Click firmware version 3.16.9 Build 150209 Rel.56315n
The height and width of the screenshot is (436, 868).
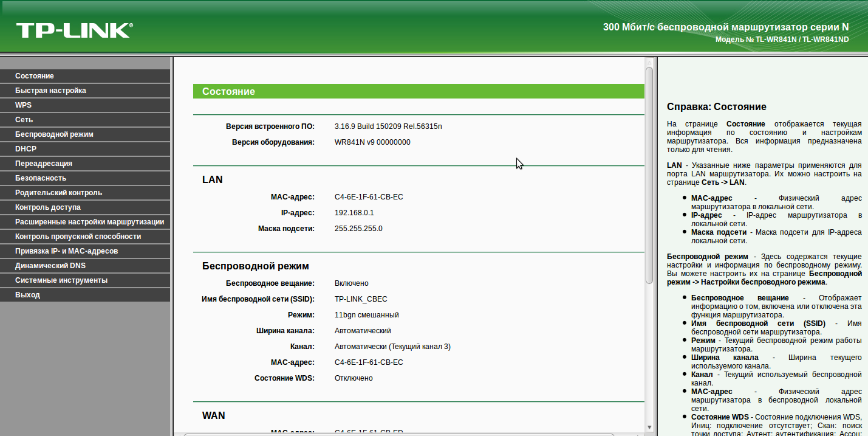tap(388, 126)
